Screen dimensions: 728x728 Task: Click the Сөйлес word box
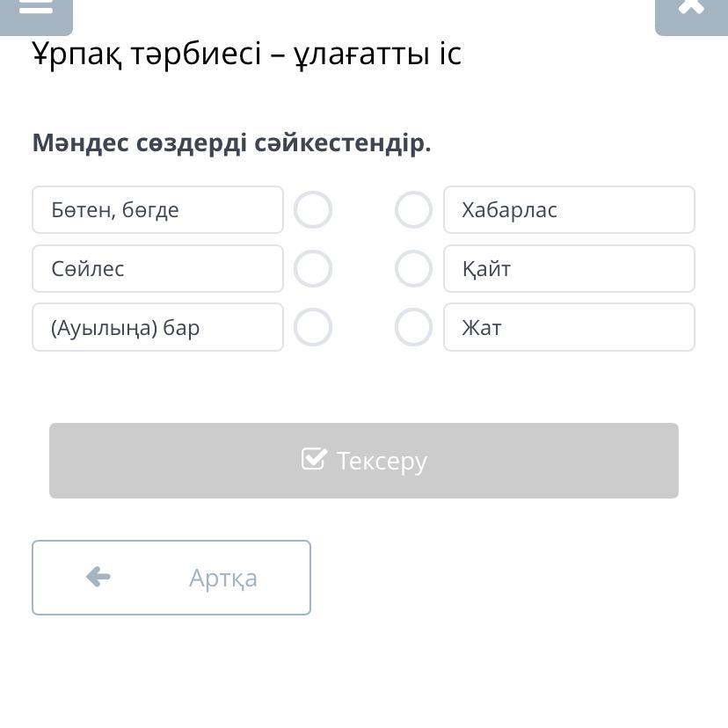(157, 269)
